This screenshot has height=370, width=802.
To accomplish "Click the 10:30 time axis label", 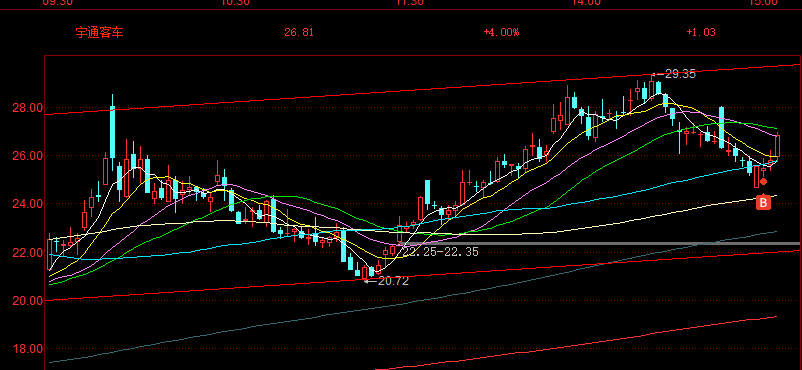I will pos(235,3).
